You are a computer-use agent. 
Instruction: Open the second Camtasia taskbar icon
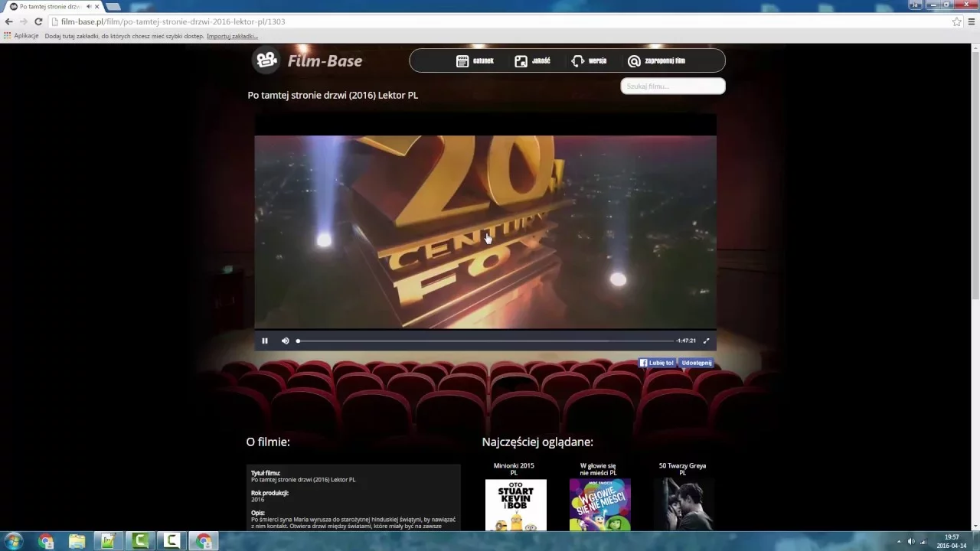pos(171,541)
